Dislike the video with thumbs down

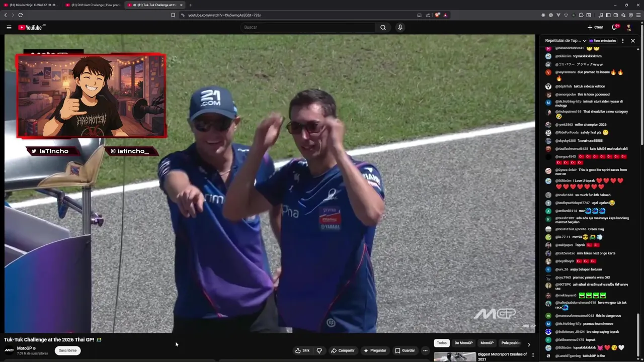point(319,350)
